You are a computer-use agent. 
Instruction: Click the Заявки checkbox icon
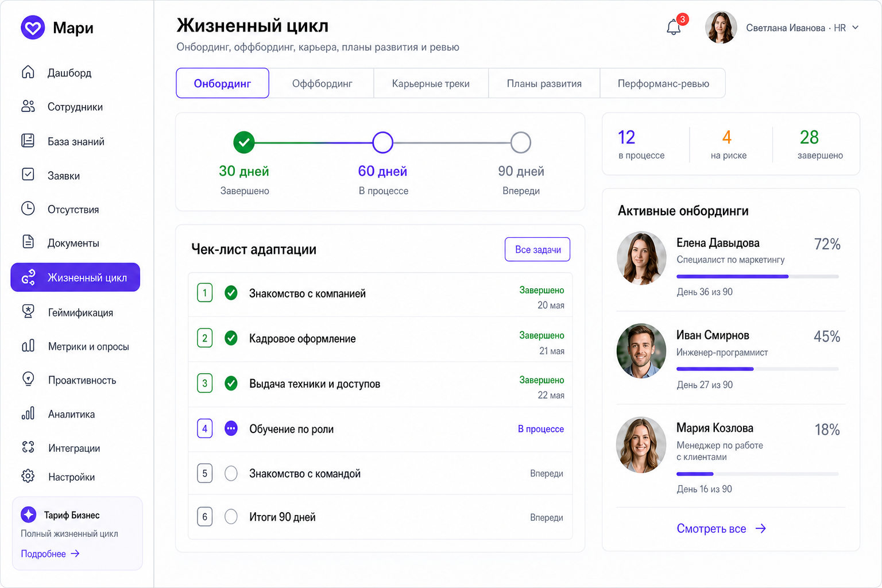28,175
